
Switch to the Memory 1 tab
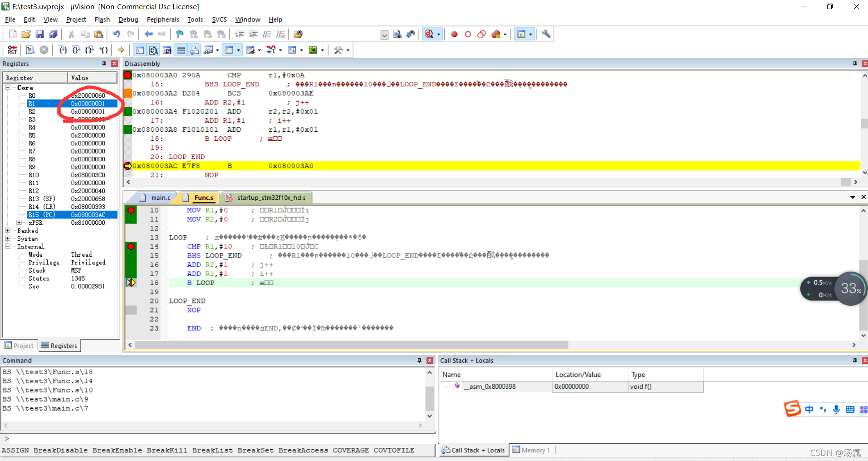pos(531,450)
